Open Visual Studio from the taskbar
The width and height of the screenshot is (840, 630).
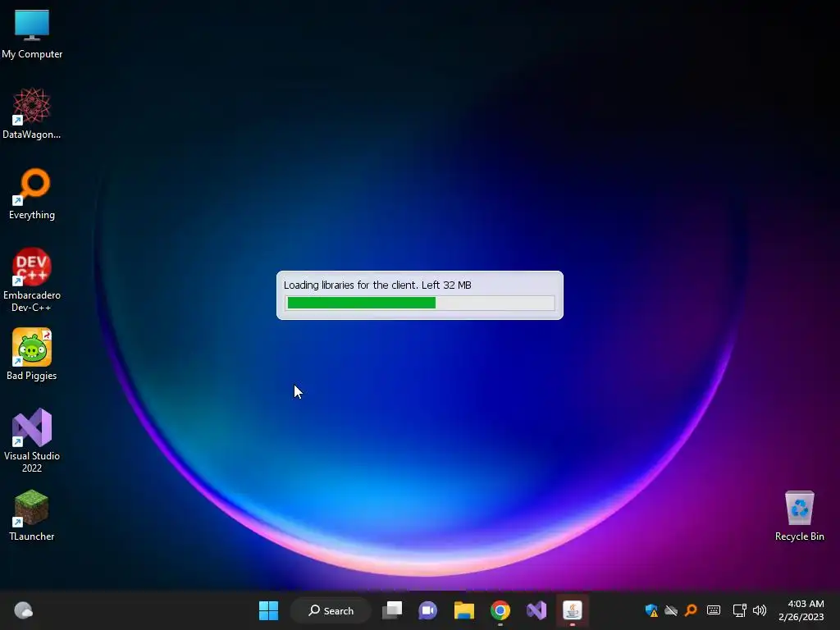536,610
